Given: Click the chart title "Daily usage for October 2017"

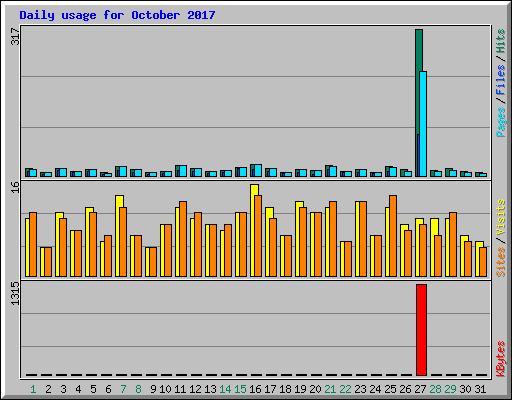Looking at the screenshot, I should tap(117, 15).
